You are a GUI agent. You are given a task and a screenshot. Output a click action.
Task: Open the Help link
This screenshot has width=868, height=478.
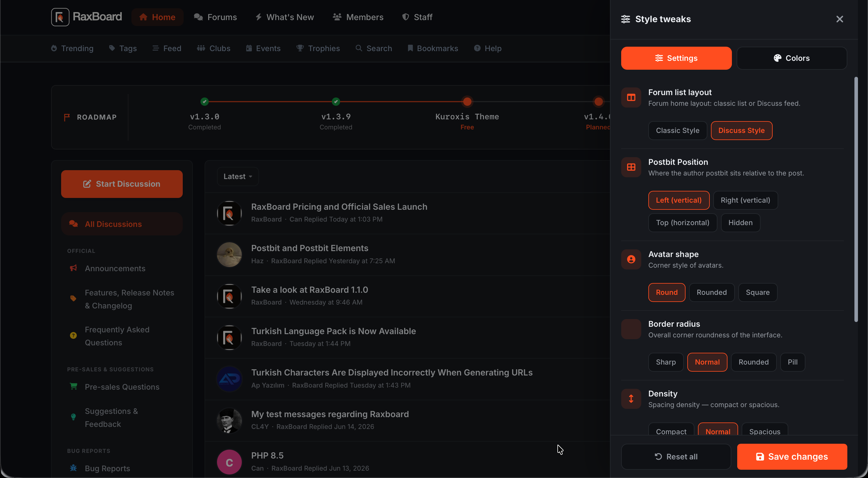(487, 48)
